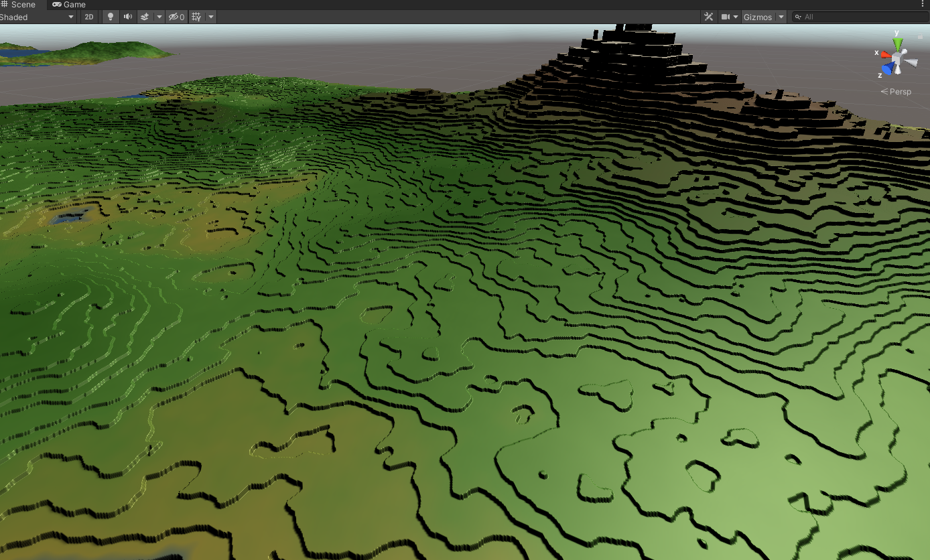Image resolution: width=930 pixels, height=560 pixels.
Task: Mute scene audio with speaker icon
Action: click(127, 17)
